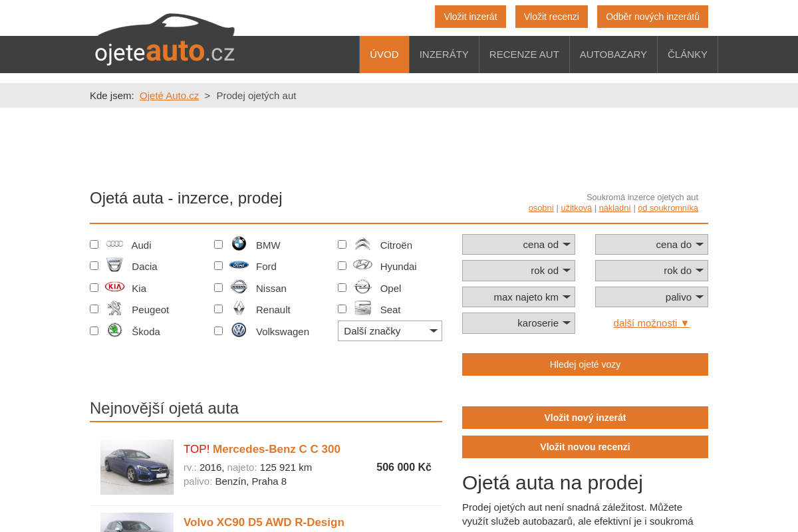
Task: Check the Volkswagen checkbox
Action: tap(218, 331)
